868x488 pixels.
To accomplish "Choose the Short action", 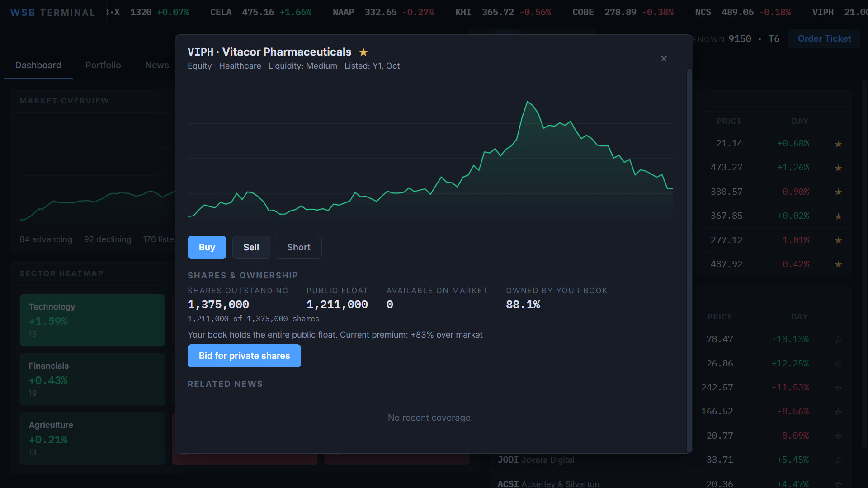I will (299, 247).
